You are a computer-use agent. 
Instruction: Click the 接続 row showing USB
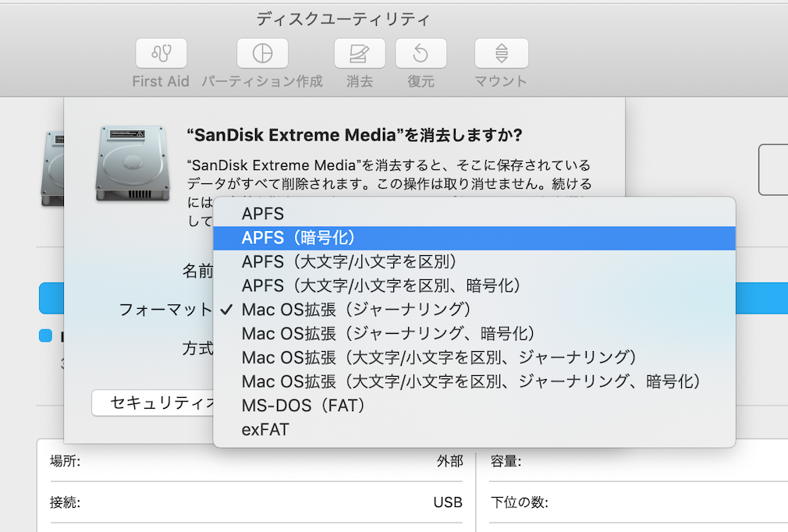click(x=257, y=502)
